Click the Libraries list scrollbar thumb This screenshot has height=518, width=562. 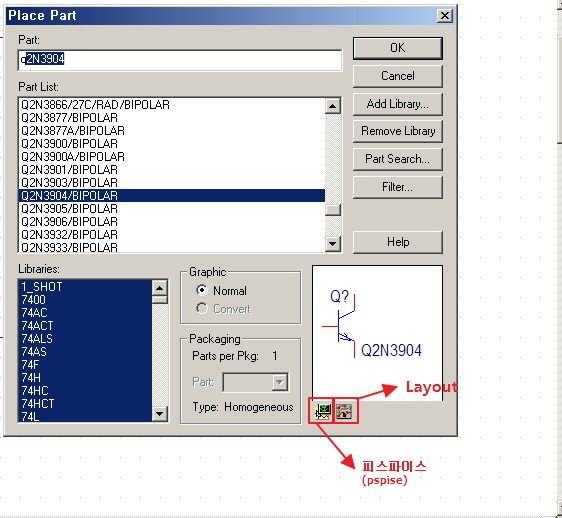(x=159, y=299)
